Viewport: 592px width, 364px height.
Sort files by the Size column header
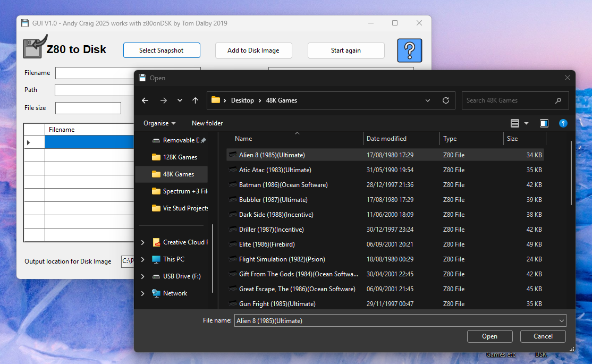tap(512, 139)
